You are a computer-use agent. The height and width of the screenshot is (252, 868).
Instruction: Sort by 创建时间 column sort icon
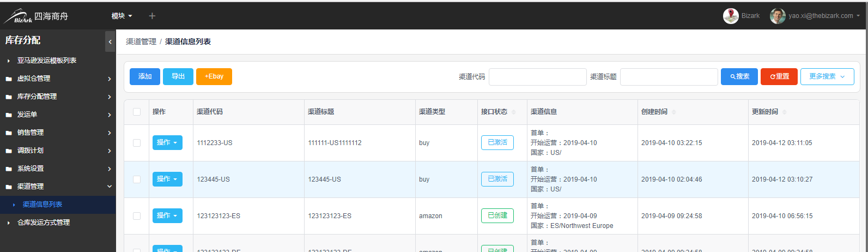[x=673, y=112]
